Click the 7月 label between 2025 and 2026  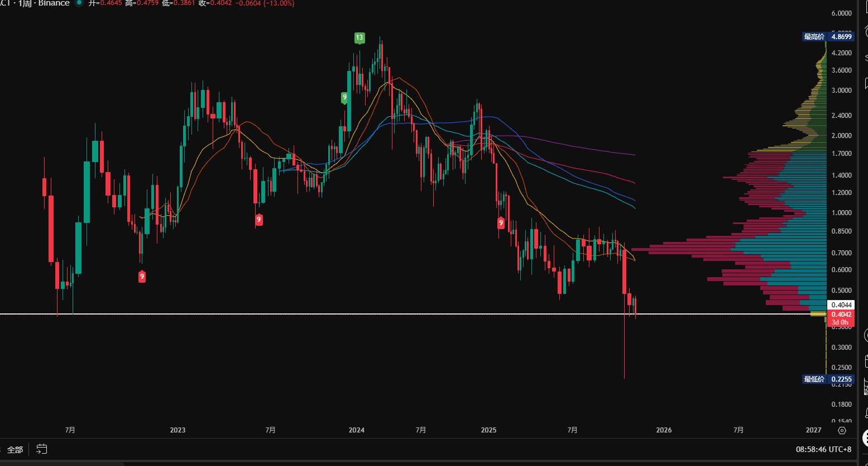pyautogui.click(x=572, y=430)
